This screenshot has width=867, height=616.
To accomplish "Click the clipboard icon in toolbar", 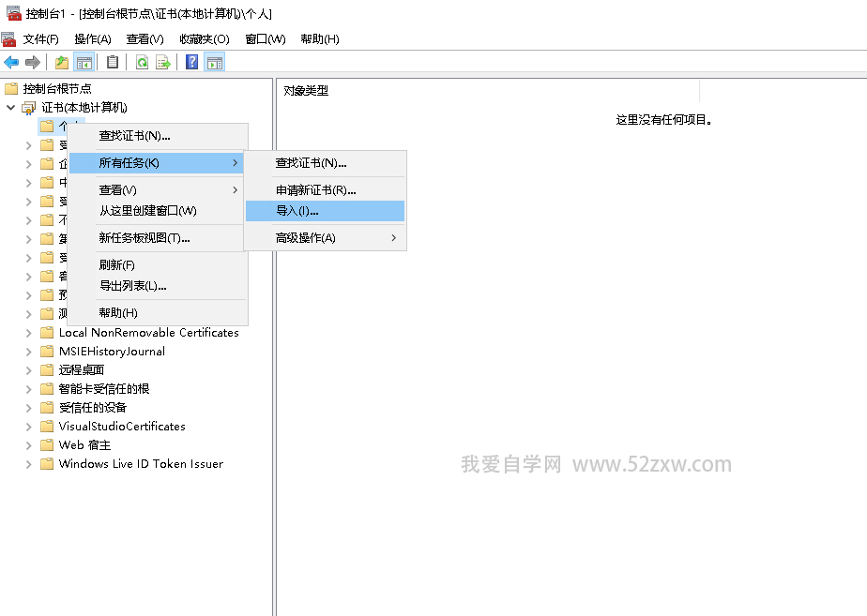I will (113, 63).
